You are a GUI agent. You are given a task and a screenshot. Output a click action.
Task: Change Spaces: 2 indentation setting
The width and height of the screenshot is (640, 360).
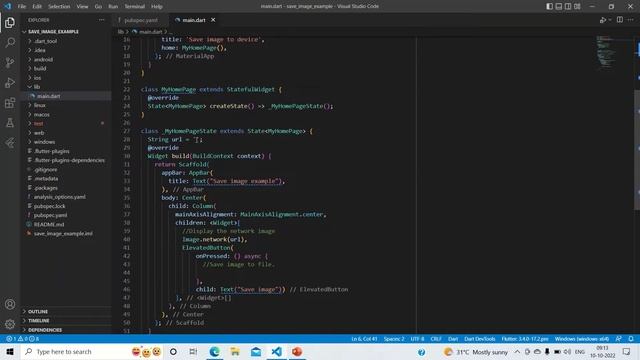tap(394, 339)
